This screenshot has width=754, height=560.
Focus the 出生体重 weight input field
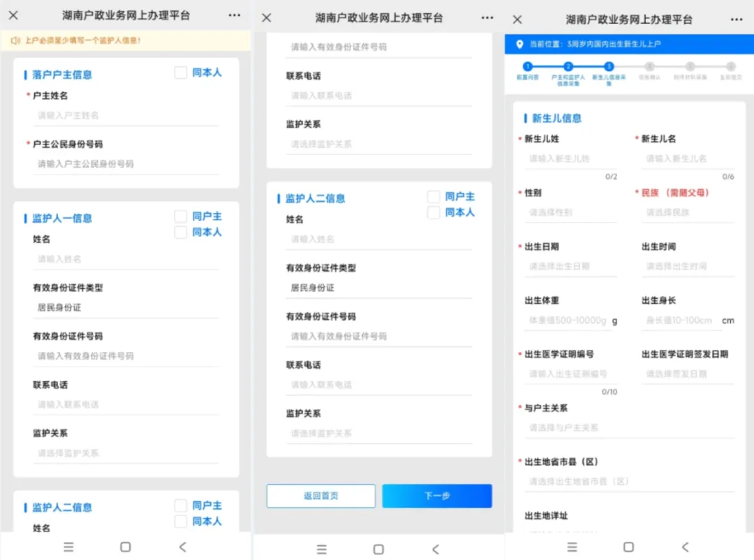click(567, 320)
